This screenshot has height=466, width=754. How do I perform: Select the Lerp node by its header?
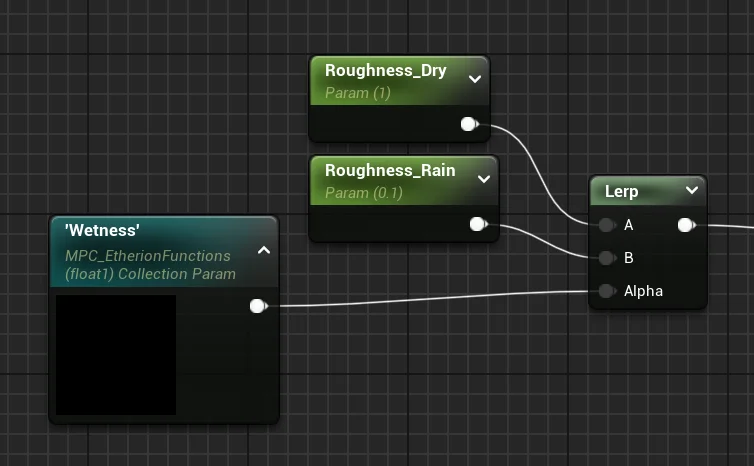coord(622,191)
